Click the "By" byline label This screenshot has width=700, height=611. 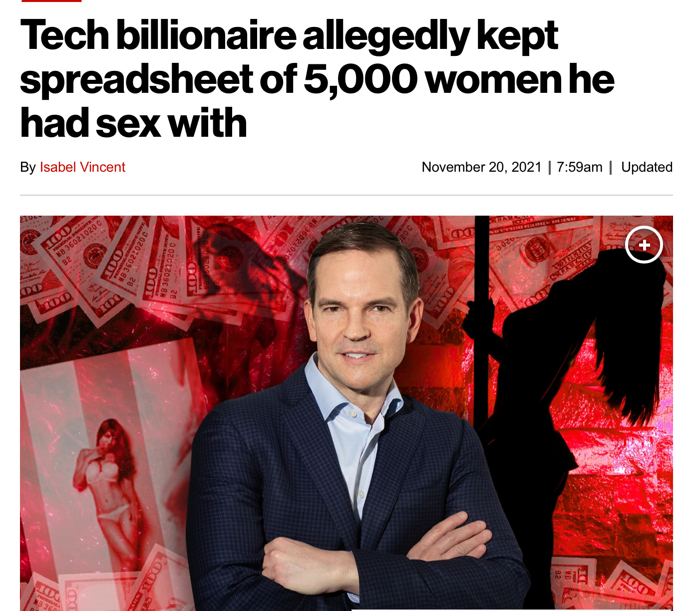(x=28, y=167)
